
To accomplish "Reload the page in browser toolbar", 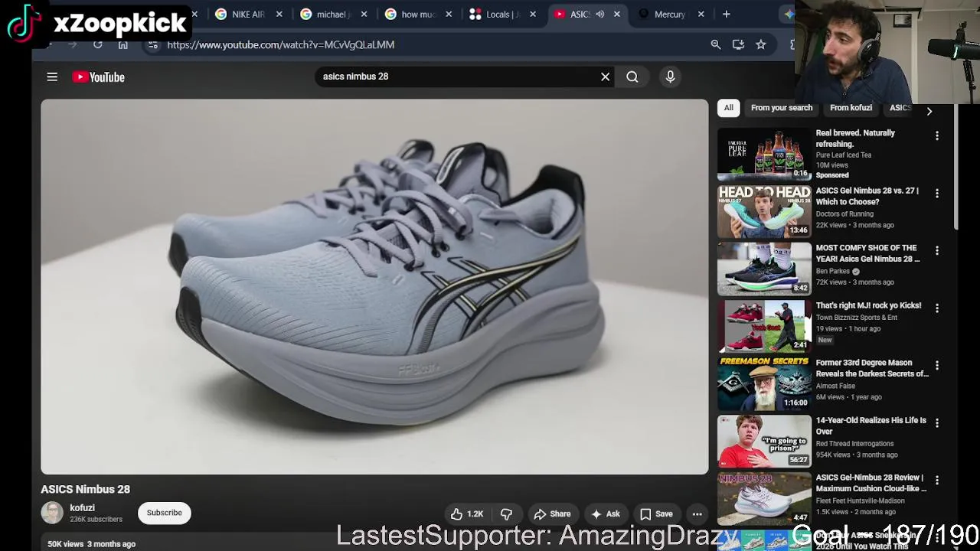I will 98,44.
